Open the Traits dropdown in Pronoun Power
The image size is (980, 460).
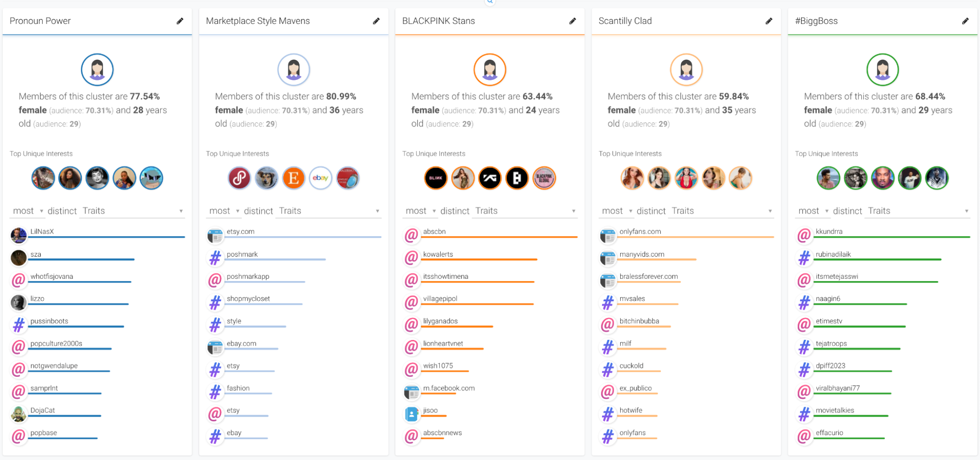pyautogui.click(x=132, y=211)
